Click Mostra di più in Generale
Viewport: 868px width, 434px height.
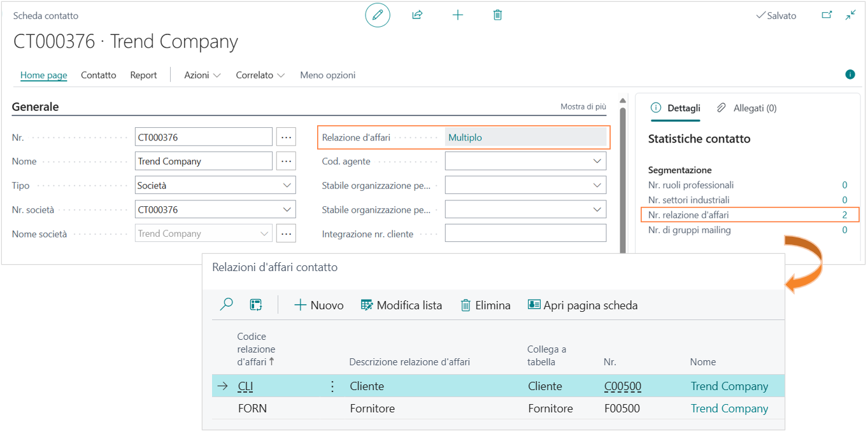(x=583, y=107)
